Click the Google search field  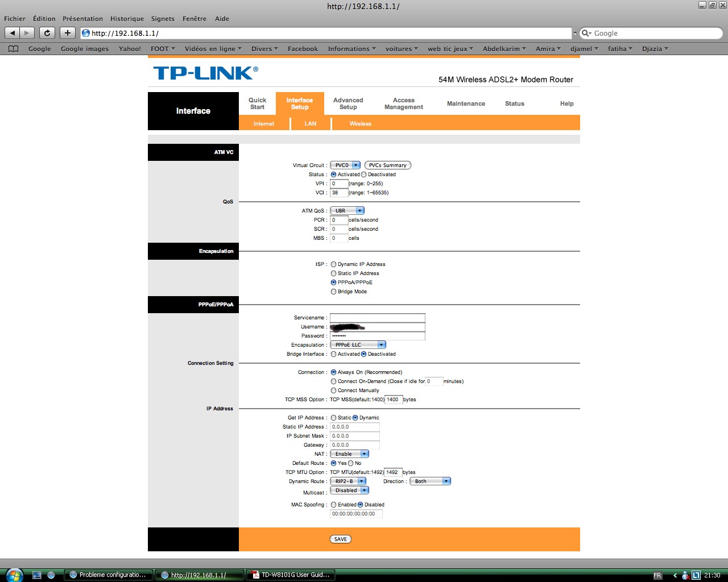651,33
